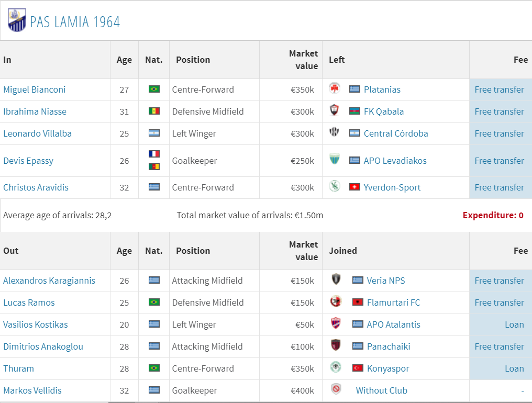The image size is (532, 403).
Task: Click the Brazil flag beside Miguel Bianconi
Action: click(154, 89)
